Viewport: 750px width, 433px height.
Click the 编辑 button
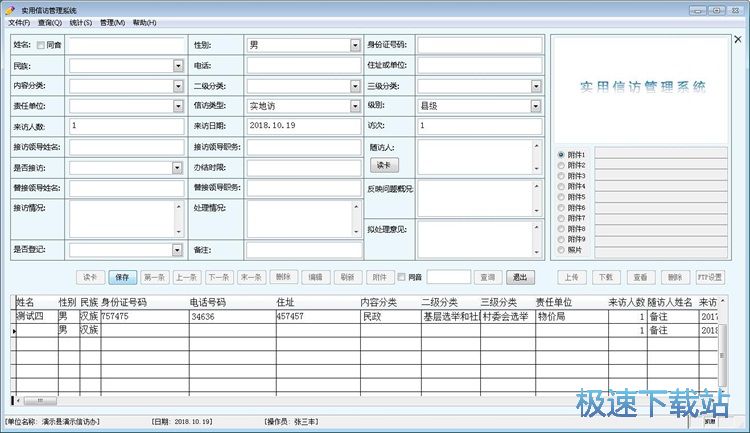click(316, 277)
